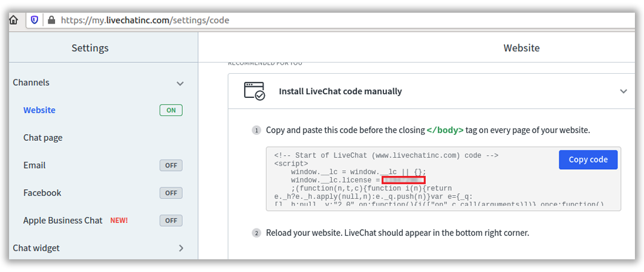Toggle the Website channel ON switch
Viewport: 644px width, 272px height.
pyautogui.click(x=171, y=111)
